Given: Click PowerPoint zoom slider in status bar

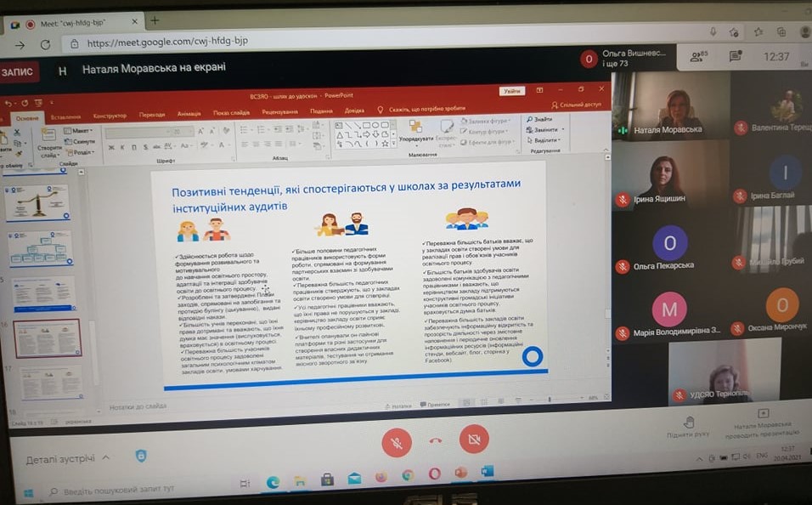Looking at the screenshot, I should pos(549,400).
